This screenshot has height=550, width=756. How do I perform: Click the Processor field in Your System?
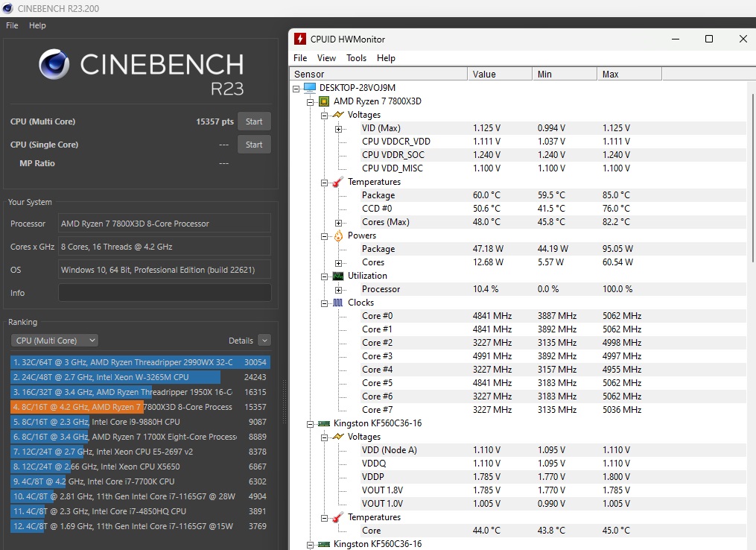(x=165, y=224)
